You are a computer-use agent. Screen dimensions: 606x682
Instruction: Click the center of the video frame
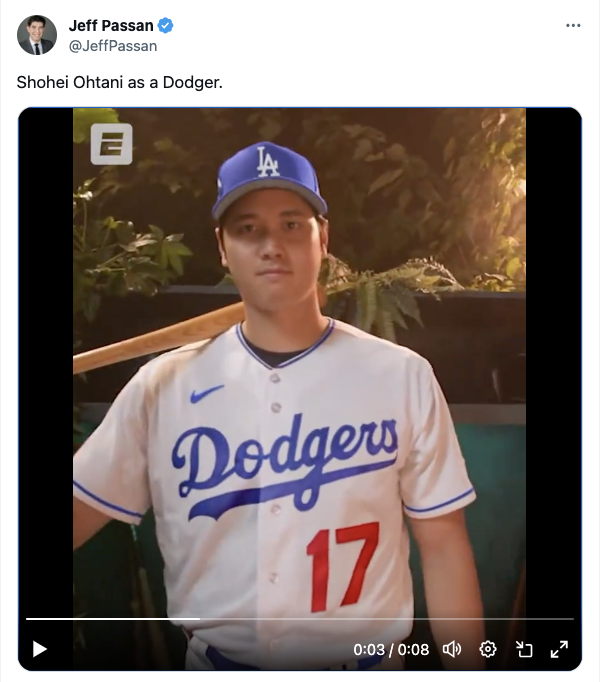click(300, 389)
